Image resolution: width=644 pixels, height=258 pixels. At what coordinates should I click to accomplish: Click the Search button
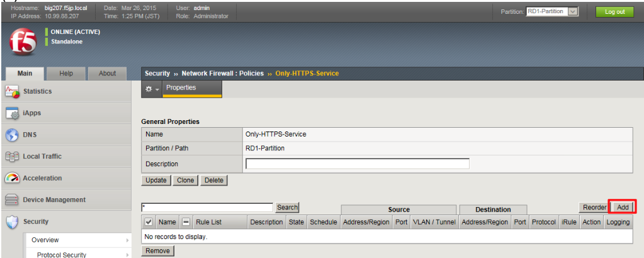point(287,208)
